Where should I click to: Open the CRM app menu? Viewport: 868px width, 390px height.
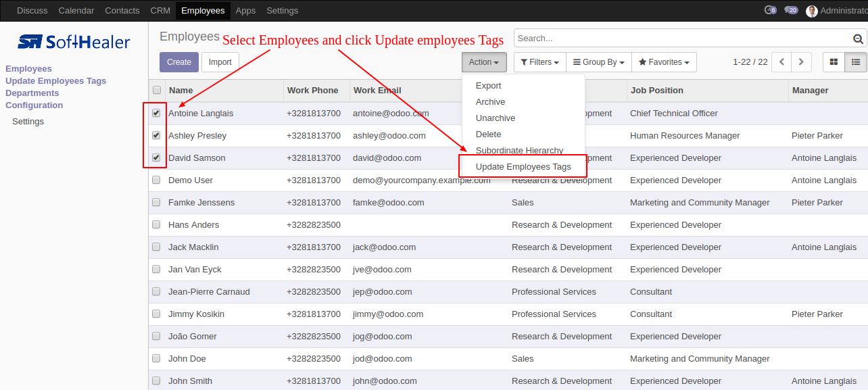(160, 11)
